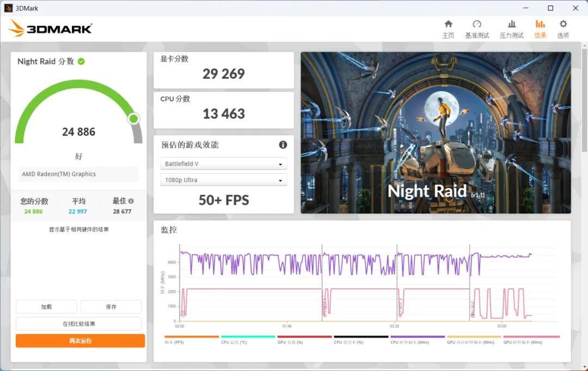Open the 1080p Ultra preset dropdown
The width and height of the screenshot is (588, 371).
pyautogui.click(x=224, y=180)
